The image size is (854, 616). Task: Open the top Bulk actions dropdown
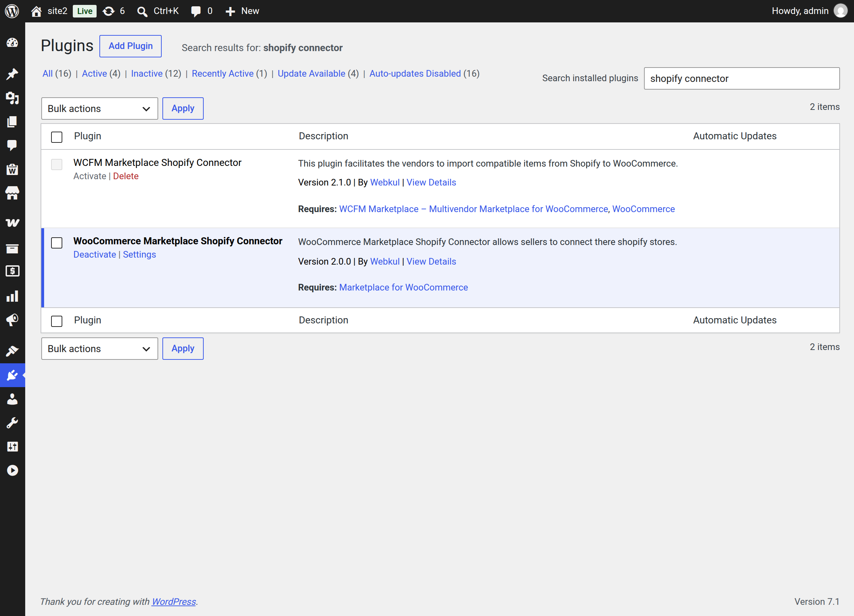coord(99,108)
